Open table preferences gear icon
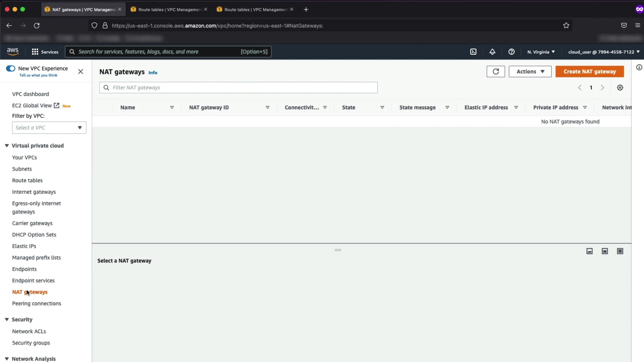The width and height of the screenshot is (644, 362). coord(620,87)
